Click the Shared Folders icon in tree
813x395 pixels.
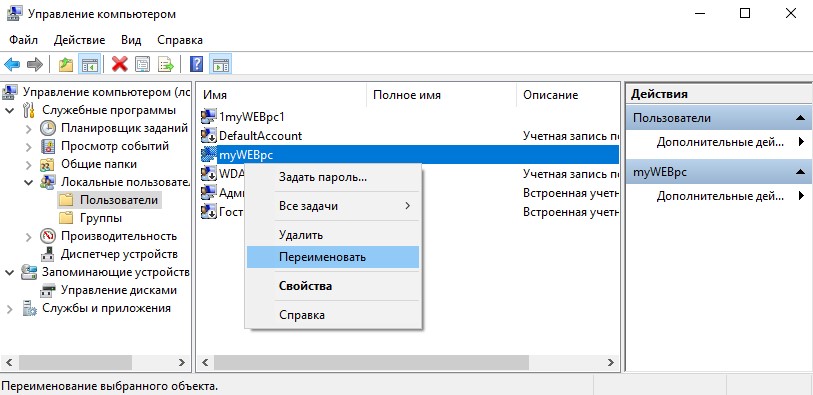(x=48, y=164)
